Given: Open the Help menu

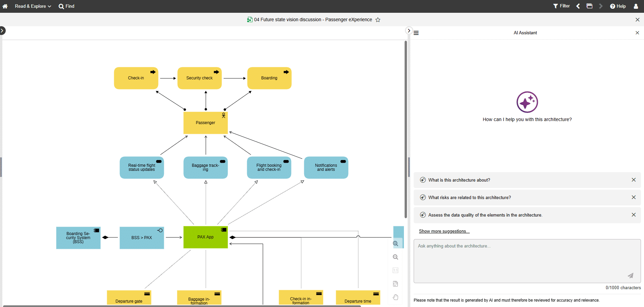Looking at the screenshot, I should point(618,6).
